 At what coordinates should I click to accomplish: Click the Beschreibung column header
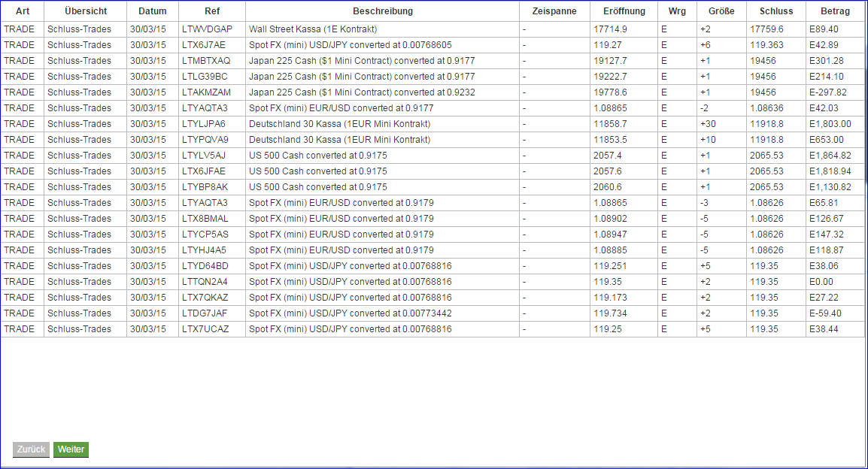click(x=383, y=11)
